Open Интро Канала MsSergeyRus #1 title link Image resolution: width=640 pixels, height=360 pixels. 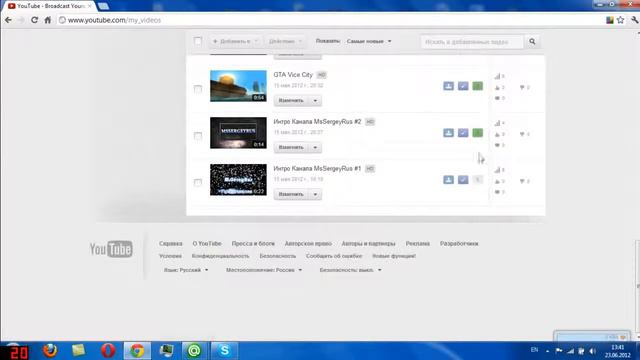317,169
